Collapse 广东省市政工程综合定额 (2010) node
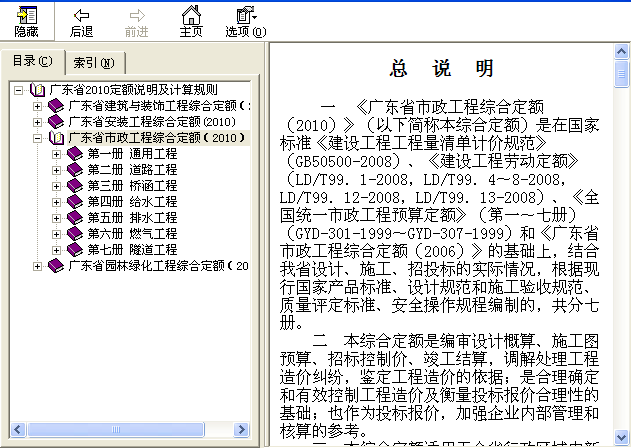 (x=37, y=138)
